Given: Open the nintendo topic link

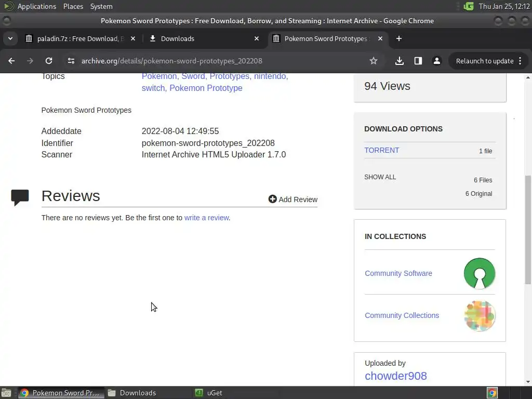Looking at the screenshot, I should point(271,76).
